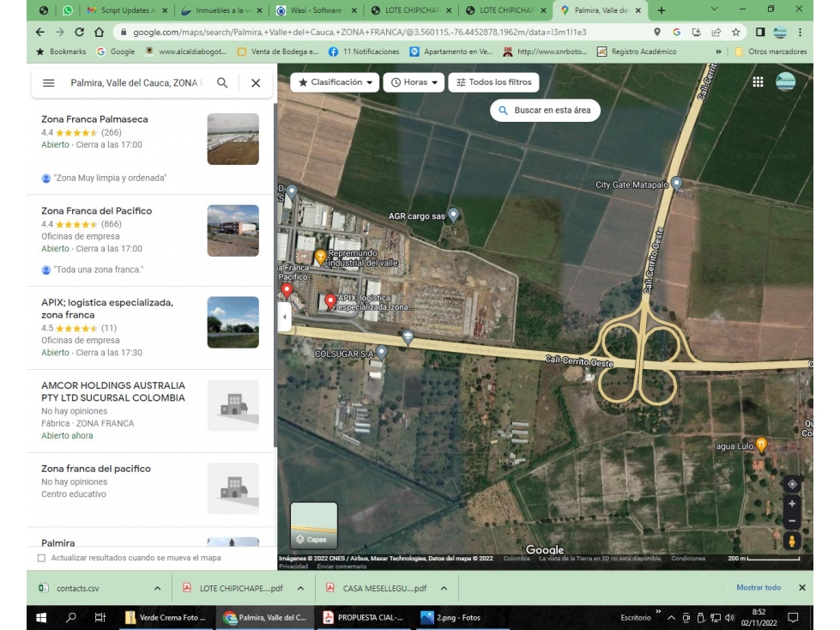Open the Condiciones link on the map footer
This screenshot has height=630, width=840.
pos(688,558)
